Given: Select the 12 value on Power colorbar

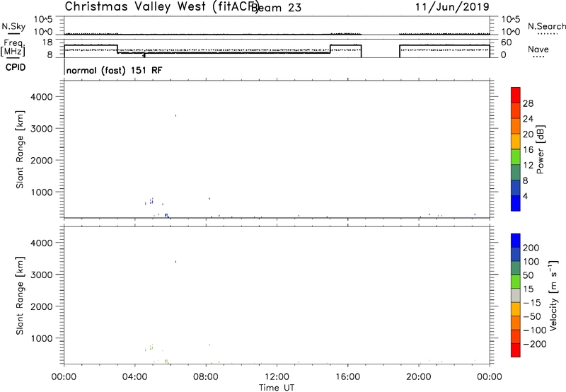Looking at the screenshot, I should click(528, 166).
